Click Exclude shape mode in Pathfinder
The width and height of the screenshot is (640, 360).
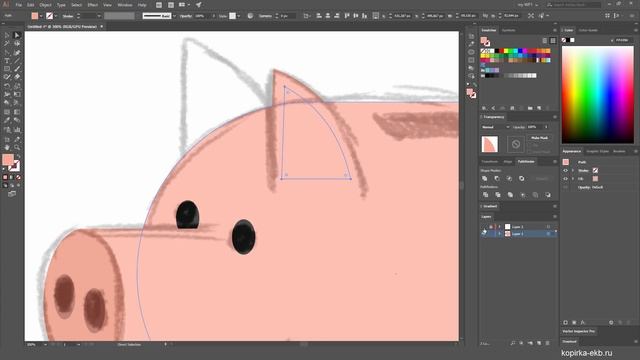[x=522, y=178]
